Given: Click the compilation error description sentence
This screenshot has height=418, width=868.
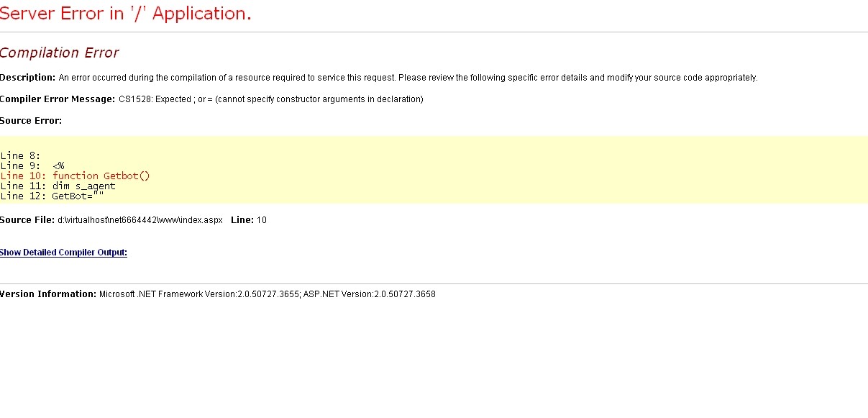Looking at the screenshot, I should coord(408,78).
